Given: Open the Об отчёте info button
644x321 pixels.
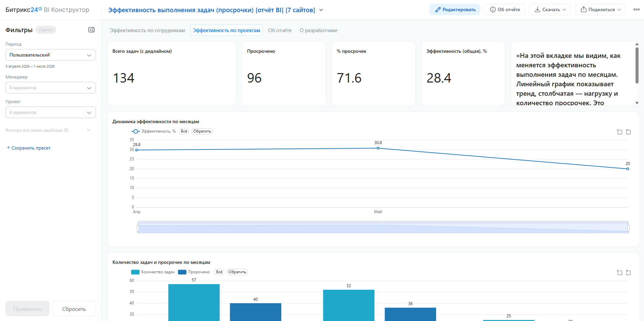Looking at the screenshot, I should click(504, 9).
